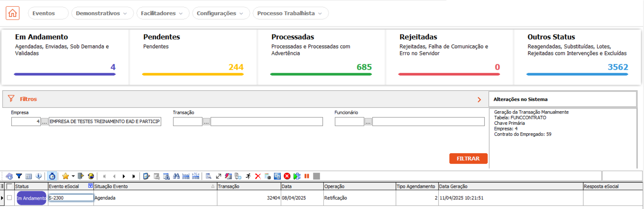Toggle the select-all checkbox in grid header
The height and width of the screenshot is (209, 644).
(10, 186)
